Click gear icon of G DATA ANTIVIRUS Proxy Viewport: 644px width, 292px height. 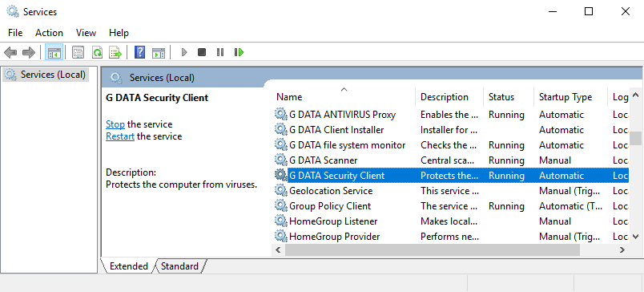click(x=281, y=115)
